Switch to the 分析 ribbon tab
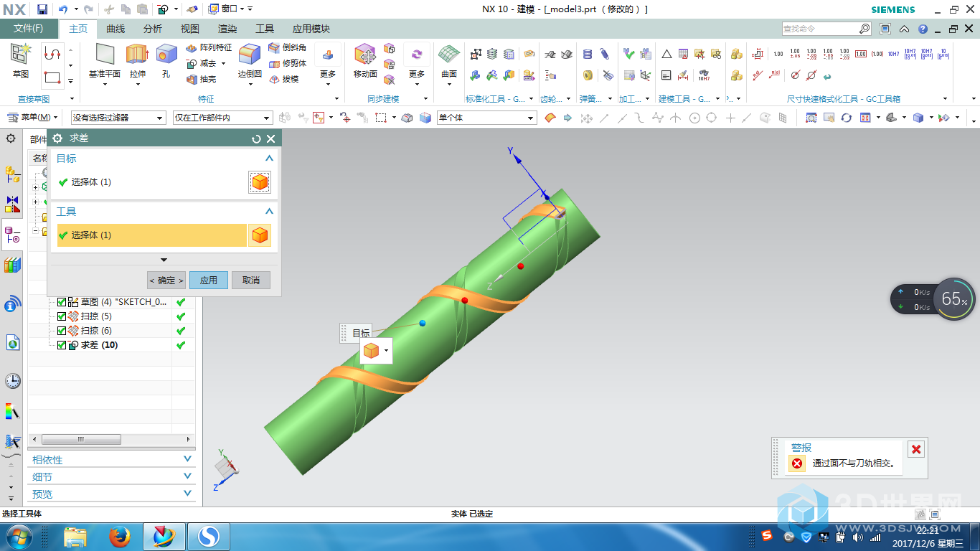This screenshot has width=980, height=551. tap(153, 29)
